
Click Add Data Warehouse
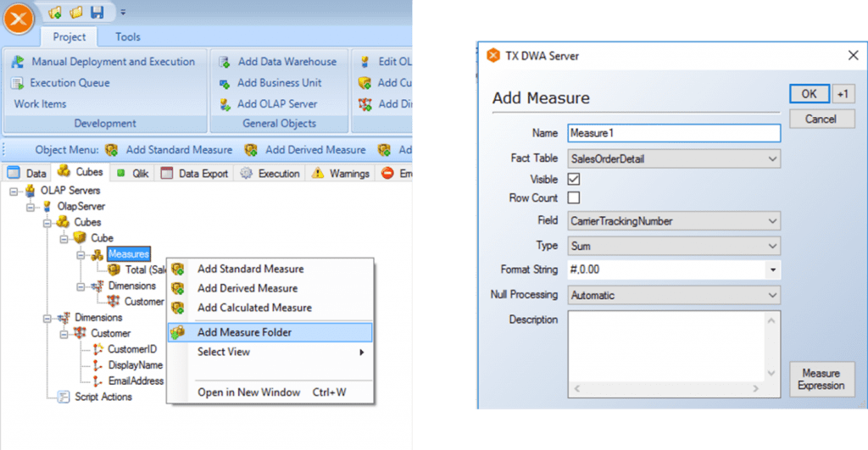[287, 61]
